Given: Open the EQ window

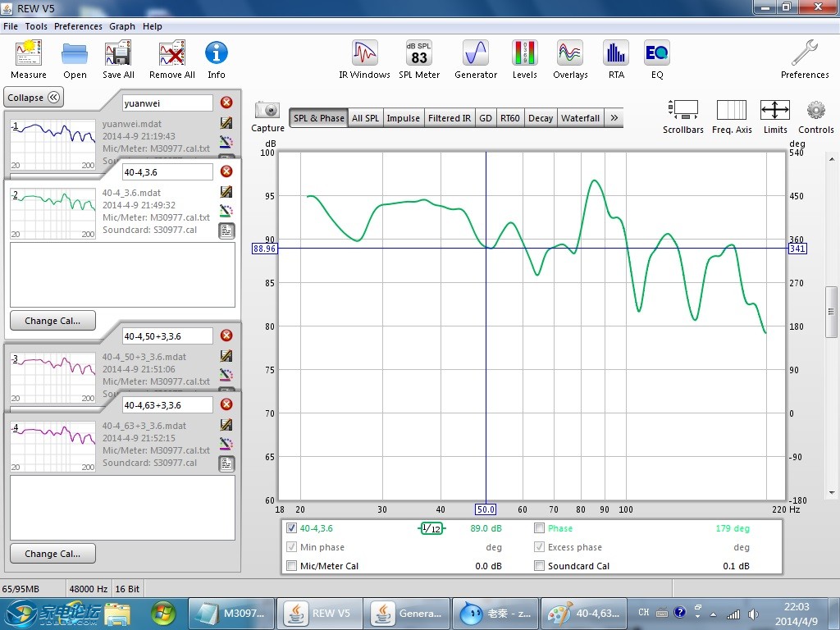Looking at the screenshot, I should pyautogui.click(x=657, y=59).
